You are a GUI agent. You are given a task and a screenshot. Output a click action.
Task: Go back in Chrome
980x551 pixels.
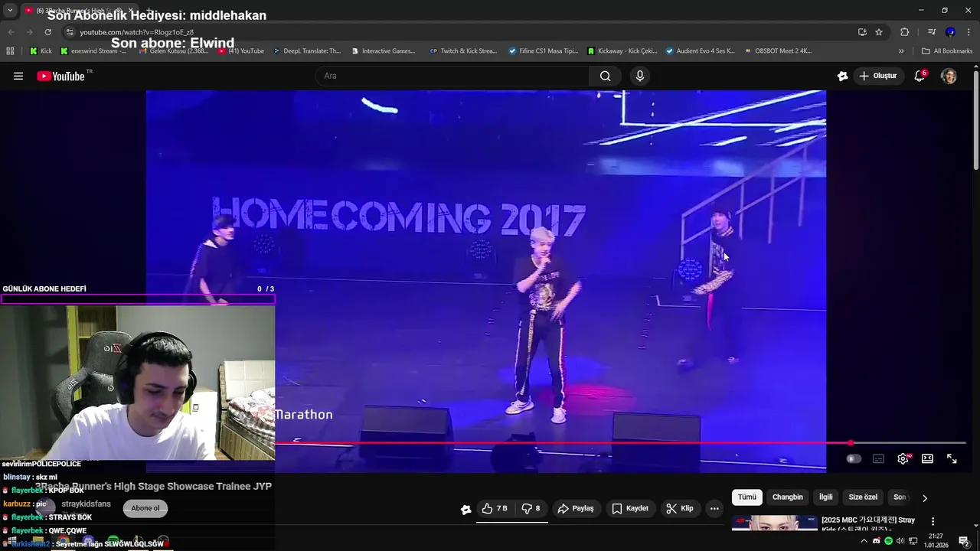click(11, 32)
